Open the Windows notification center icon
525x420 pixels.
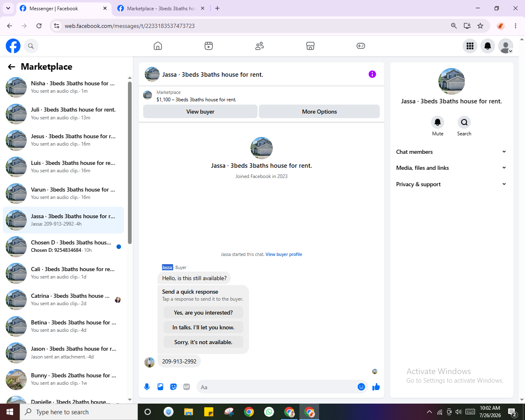coord(512,412)
